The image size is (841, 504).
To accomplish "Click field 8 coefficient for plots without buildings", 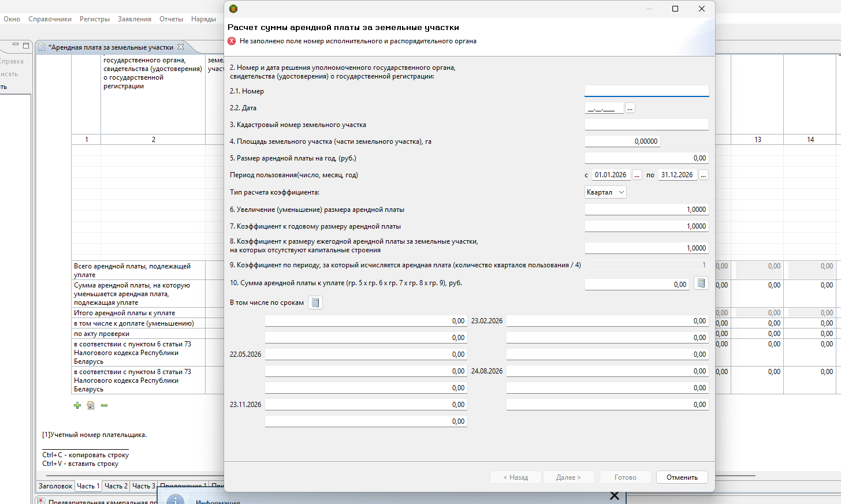I will click(647, 248).
